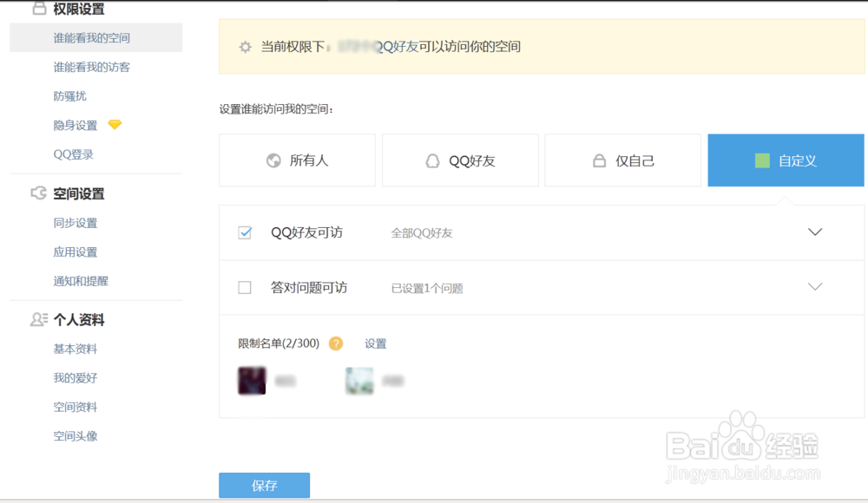Viewport: 868px width, 503px height.
Task: Open 设置 link for the restriction list
Action: [376, 343]
